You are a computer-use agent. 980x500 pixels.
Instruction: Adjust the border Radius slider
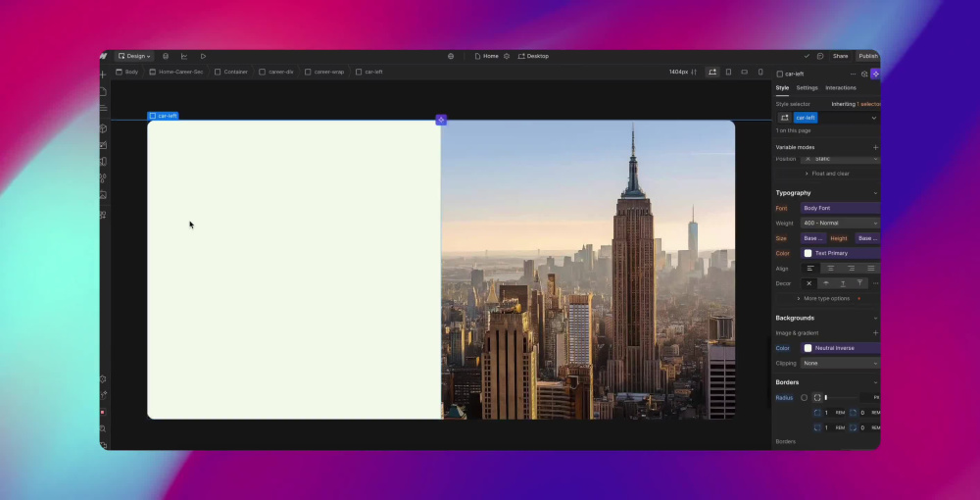tap(841, 397)
